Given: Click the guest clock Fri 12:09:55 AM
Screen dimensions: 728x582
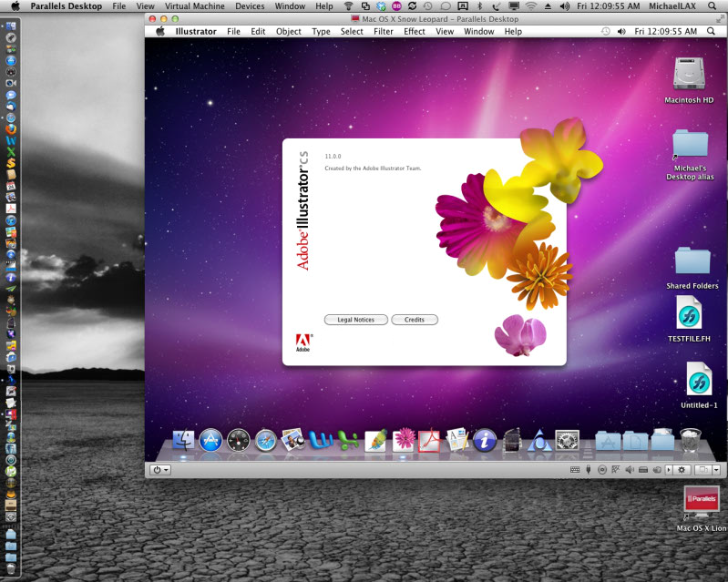Looking at the screenshot, I should pyautogui.click(x=665, y=31).
